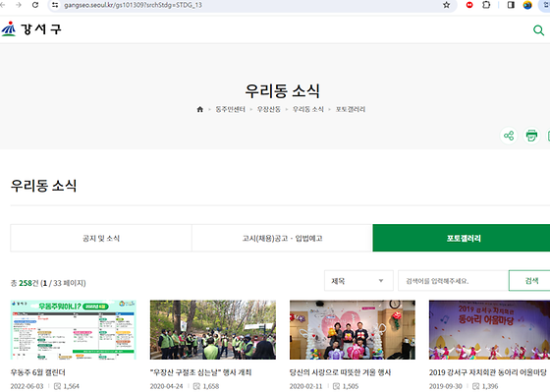Go to home via breadcrumb house icon
This screenshot has width=550, height=392.
pyautogui.click(x=200, y=109)
